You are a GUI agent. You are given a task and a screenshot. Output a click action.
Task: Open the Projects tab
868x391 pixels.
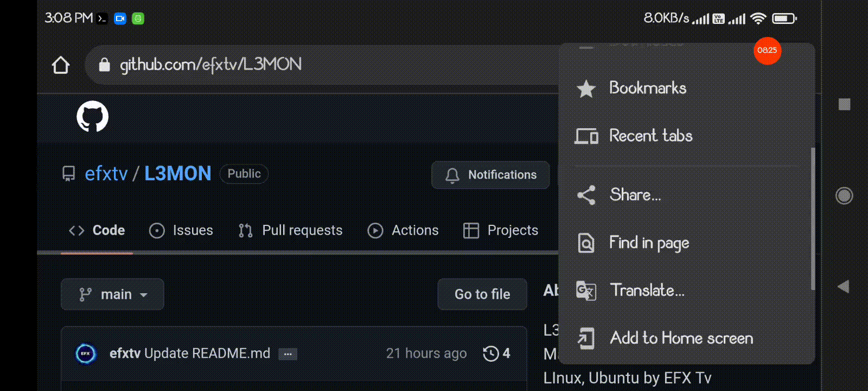coord(500,230)
